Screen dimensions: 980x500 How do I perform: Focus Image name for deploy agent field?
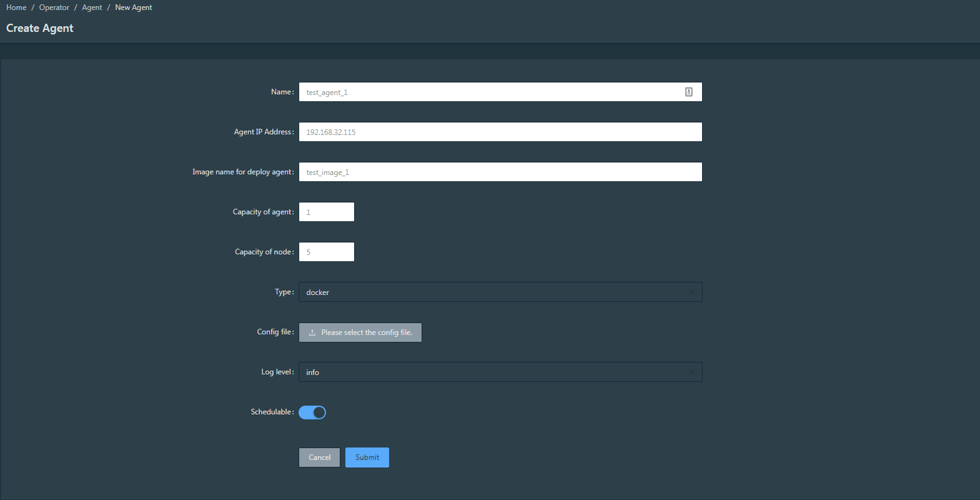pyautogui.click(x=500, y=172)
